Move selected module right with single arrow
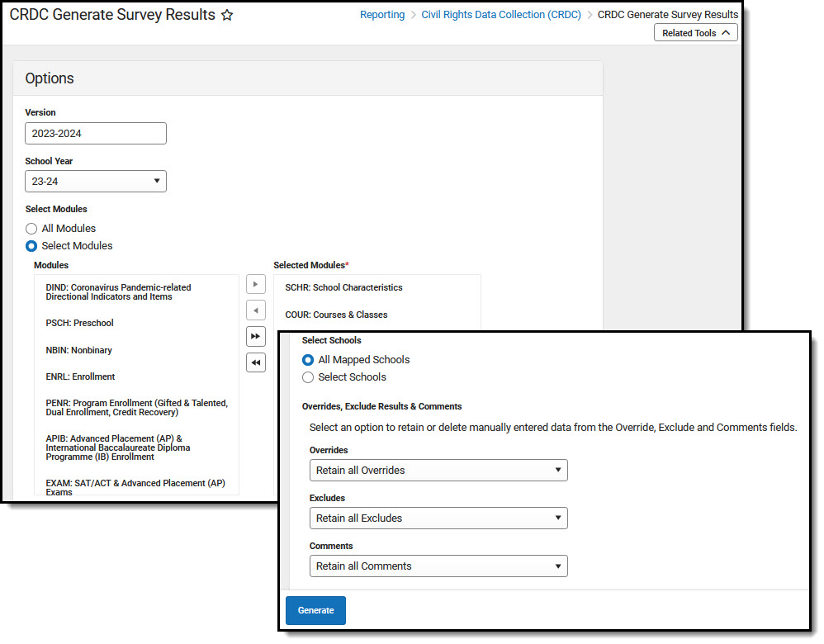824x644 pixels. 256,284
